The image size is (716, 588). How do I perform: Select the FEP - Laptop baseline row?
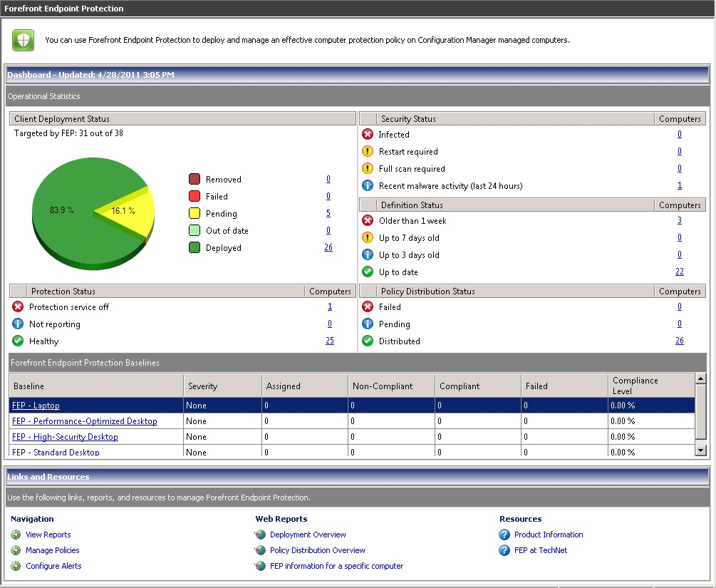(352, 406)
